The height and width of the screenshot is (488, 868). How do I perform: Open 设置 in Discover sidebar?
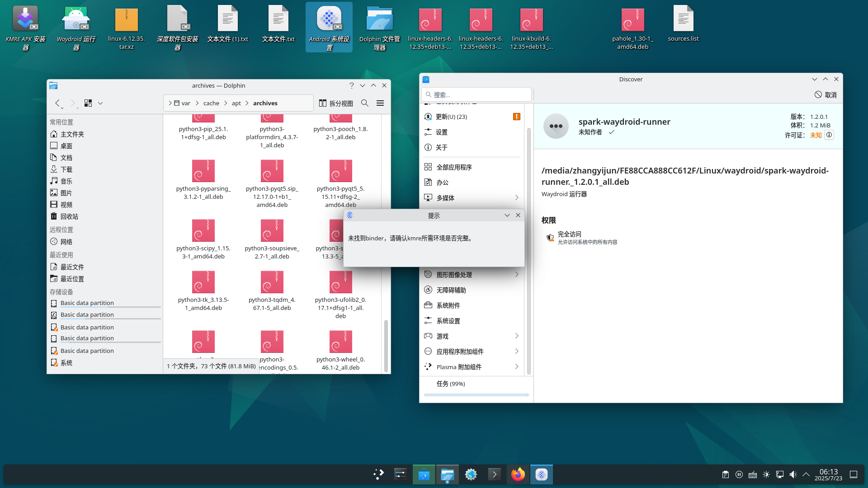472,132
